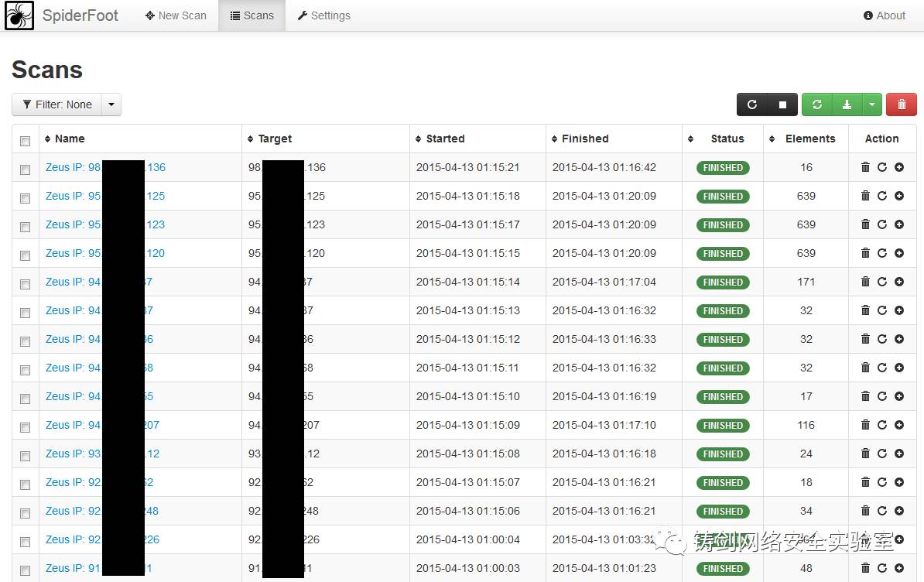This screenshot has width=924, height=582.
Task: Click finished time 2015-04-13 01:17:10
Action: click(x=604, y=425)
